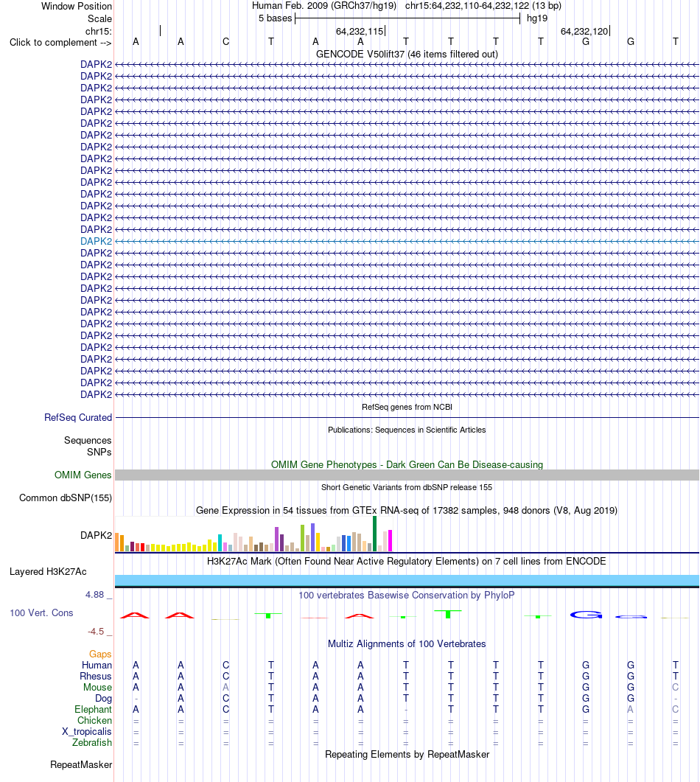
Task: Click the Window Position label
Action: coord(77,6)
